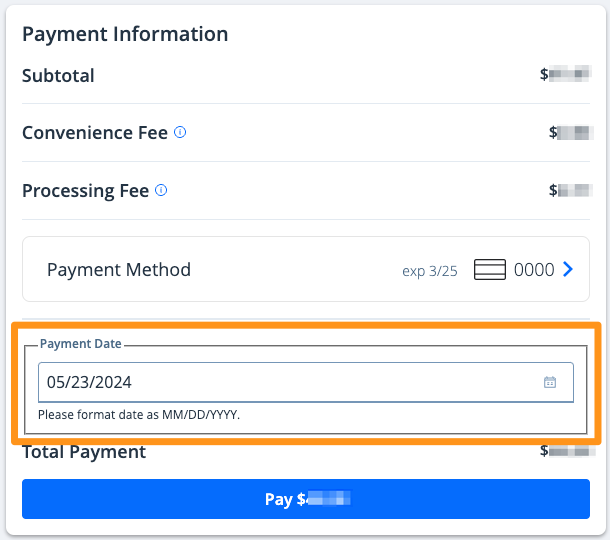Click the MM/DD/YYYY format hint text
The image size is (610, 540).
tap(139, 414)
